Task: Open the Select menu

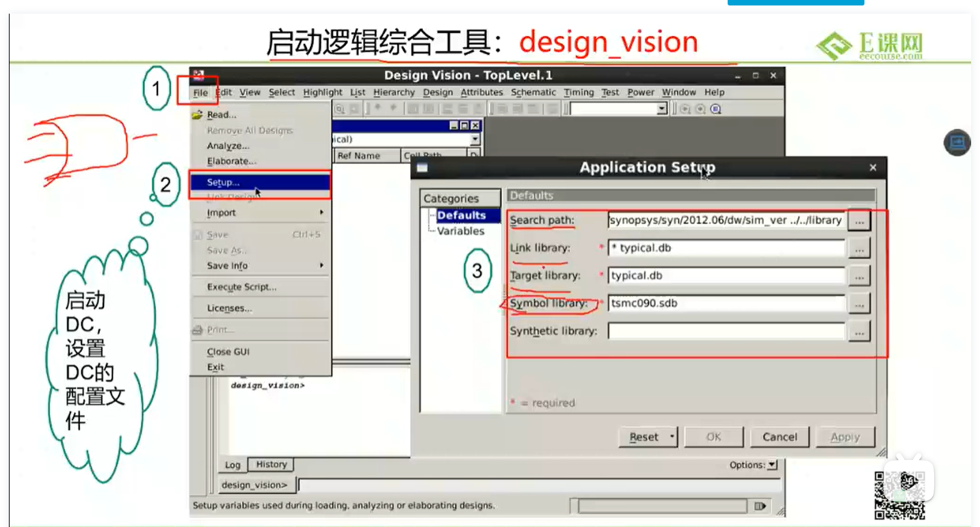Action: pos(282,92)
